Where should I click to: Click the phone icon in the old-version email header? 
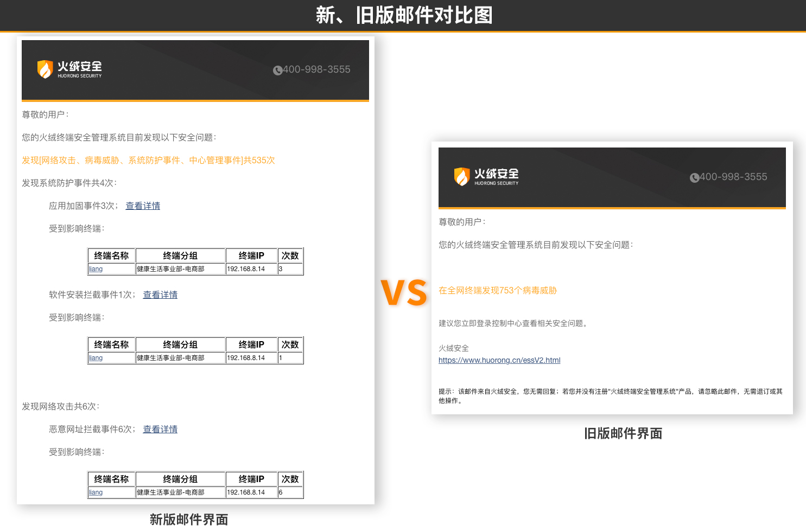pos(694,177)
